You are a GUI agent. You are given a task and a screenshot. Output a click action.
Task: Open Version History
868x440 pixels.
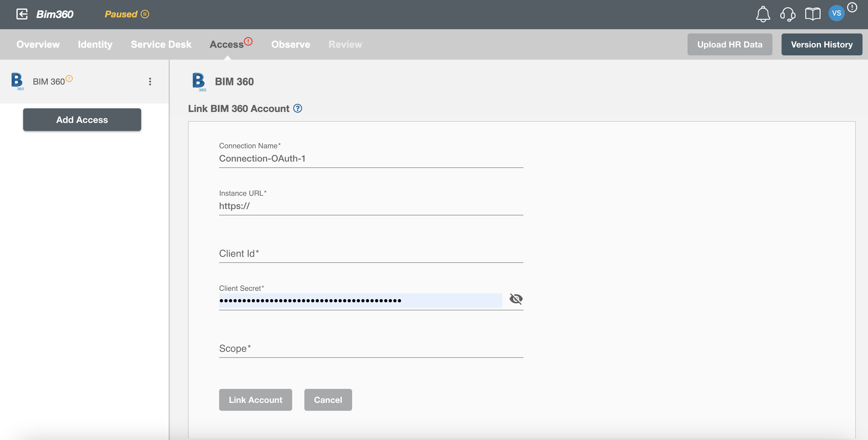[821, 44]
